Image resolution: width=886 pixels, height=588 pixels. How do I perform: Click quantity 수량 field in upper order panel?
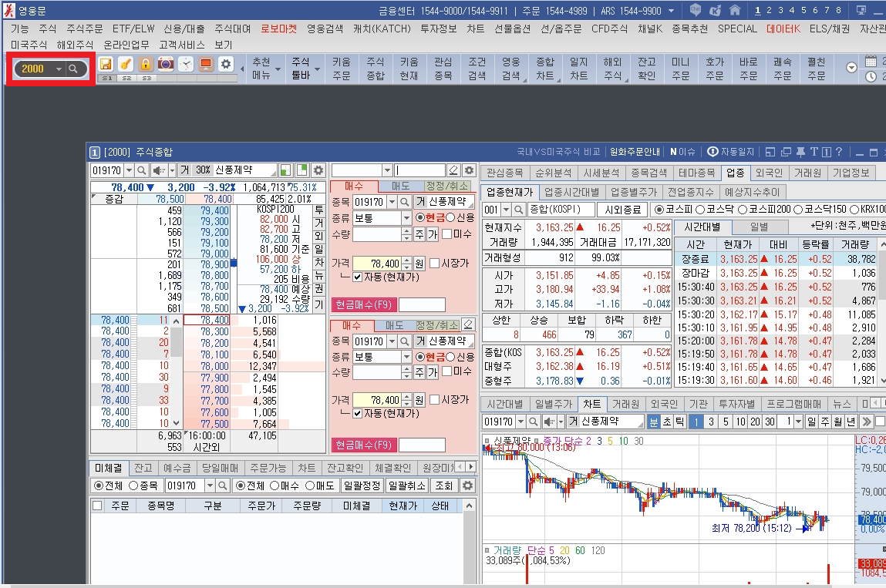click(377, 234)
